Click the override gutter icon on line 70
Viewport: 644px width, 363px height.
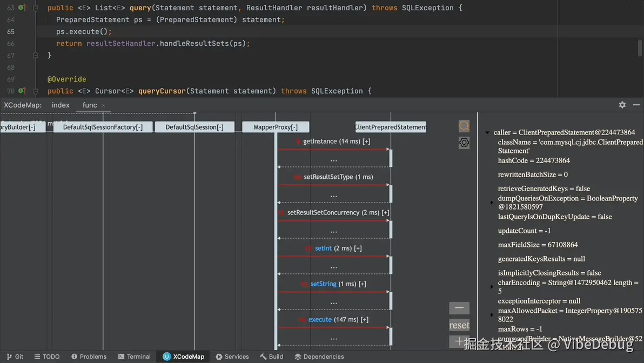point(22,91)
